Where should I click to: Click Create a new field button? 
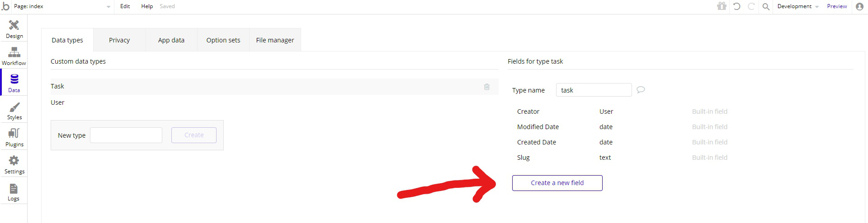click(x=557, y=183)
